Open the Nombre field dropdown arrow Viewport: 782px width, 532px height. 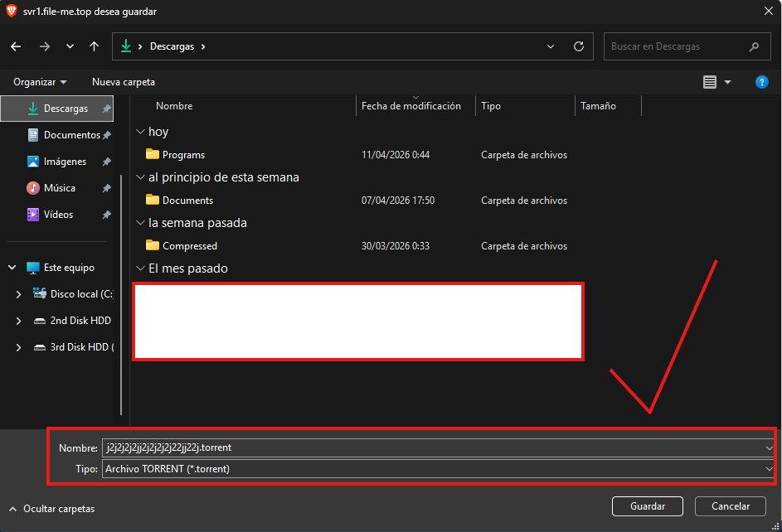coord(769,447)
